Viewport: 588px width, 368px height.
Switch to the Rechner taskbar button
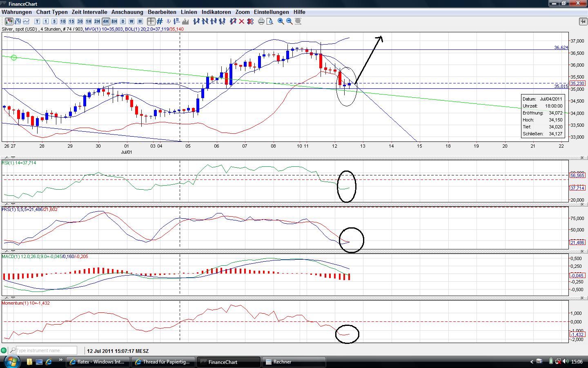coord(294,362)
